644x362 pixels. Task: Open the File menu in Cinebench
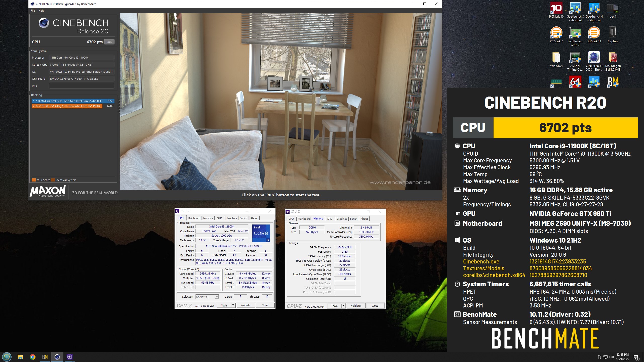33,11
